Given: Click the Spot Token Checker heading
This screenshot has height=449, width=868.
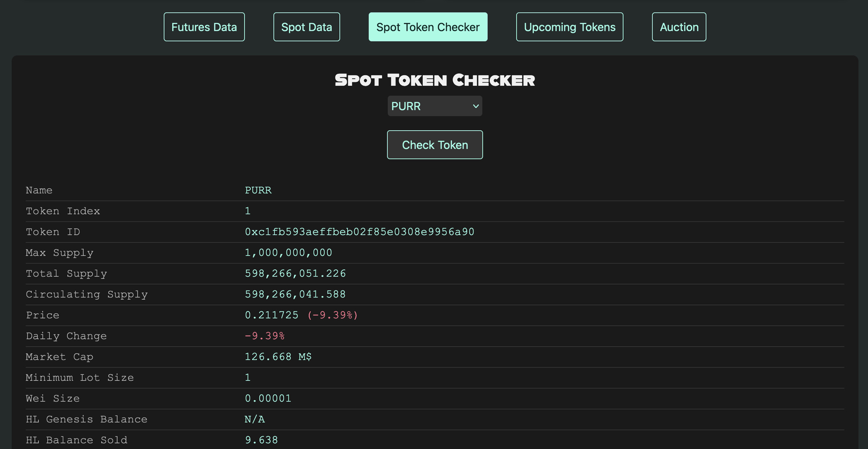Looking at the screenshot, I should pyautogui.click(x=435, y=80).
